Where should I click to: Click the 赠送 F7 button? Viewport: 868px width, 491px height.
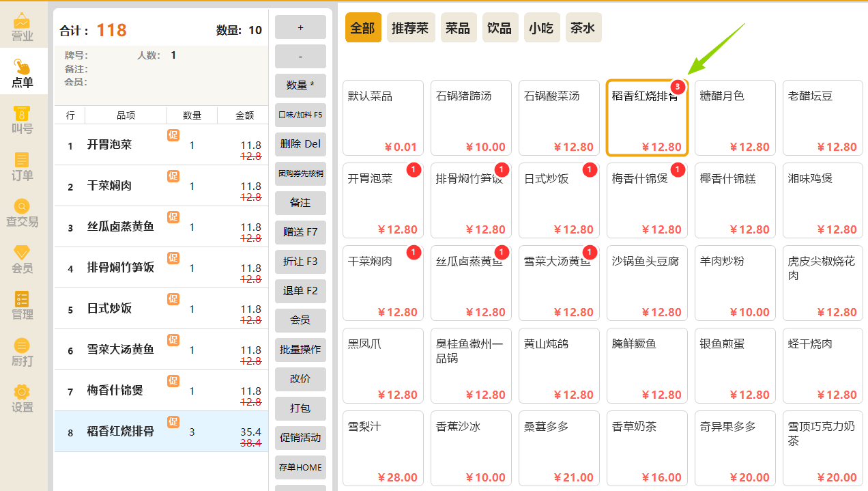[300, 232]
